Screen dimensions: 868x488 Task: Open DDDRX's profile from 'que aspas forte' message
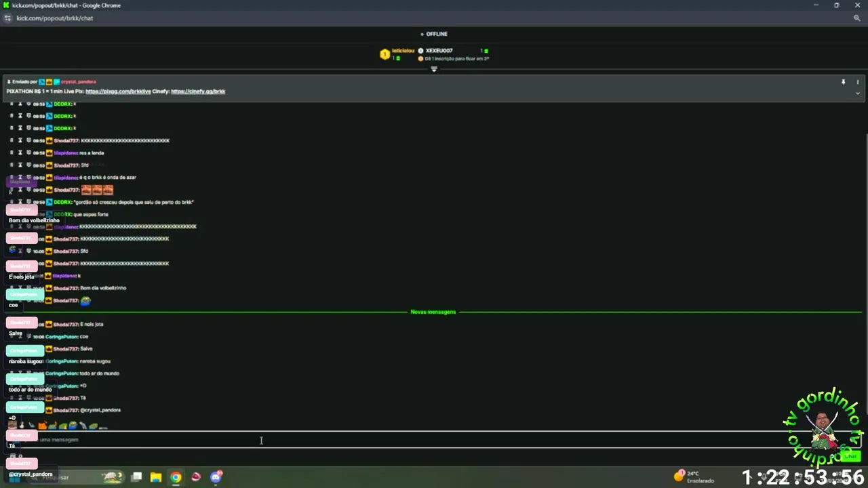click(x=62, y=214)
